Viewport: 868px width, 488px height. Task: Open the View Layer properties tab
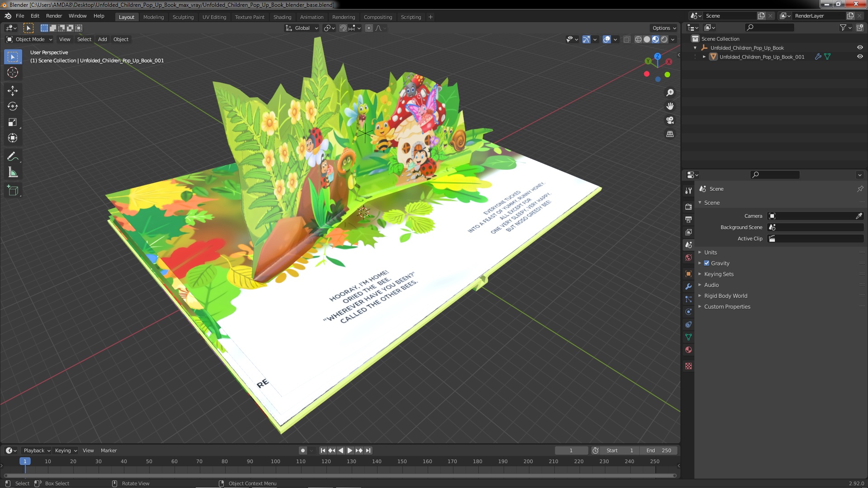(689, 232)
